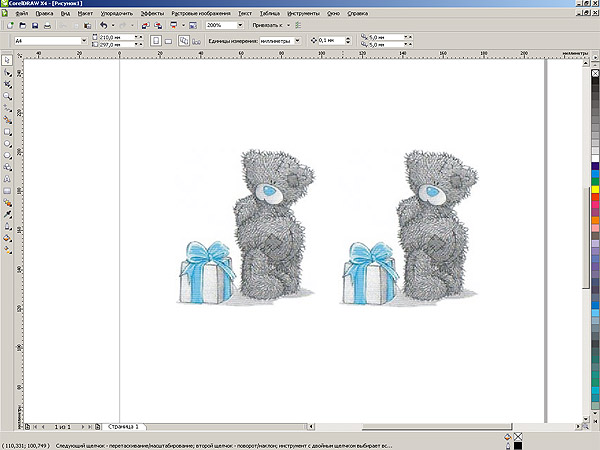Click the Print icon
Screen dimensions: 600x450
[x=47, y=25]
